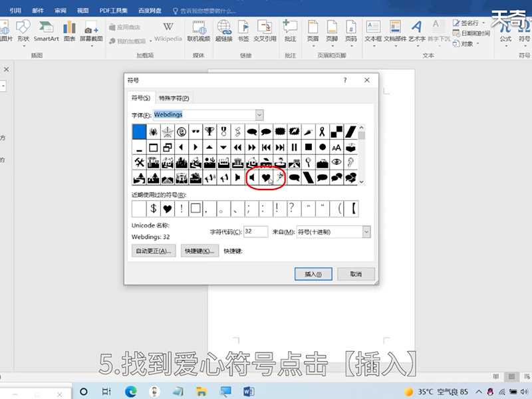Select the circled heart symbol
The image size is (532, 399).
point(265,178)
